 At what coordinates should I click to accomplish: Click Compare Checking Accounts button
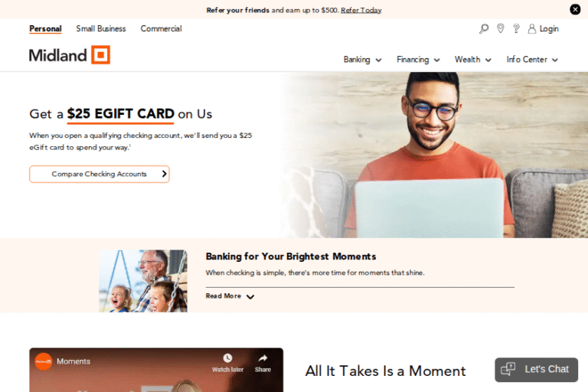point(100,174)
